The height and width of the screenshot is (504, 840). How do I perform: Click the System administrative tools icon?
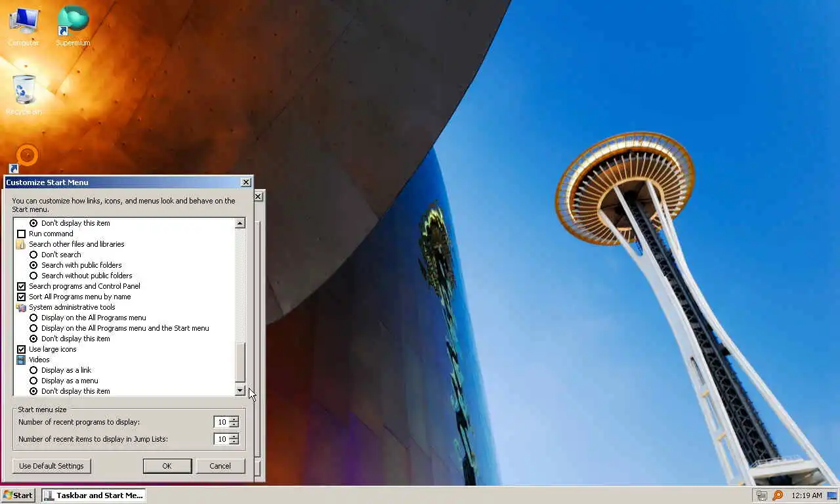pos(21,307)
